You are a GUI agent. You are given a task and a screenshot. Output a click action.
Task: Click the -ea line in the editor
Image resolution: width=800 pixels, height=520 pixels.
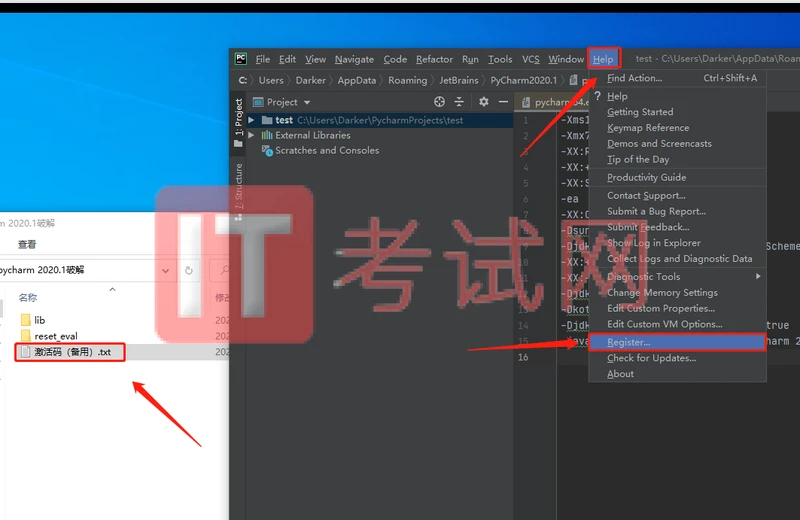(x=569, y=199)
